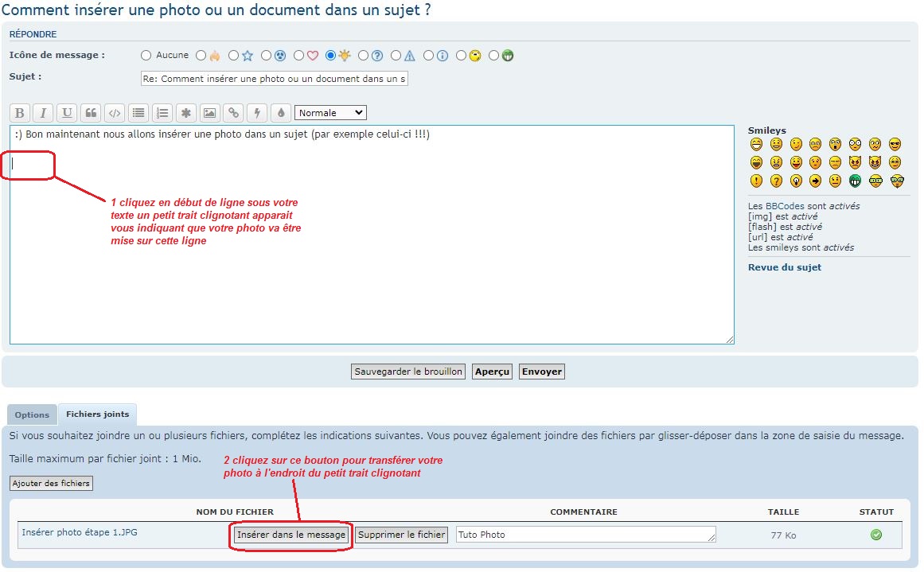This screenshot has height=572, width=924.
Task: Insert the green grinning smiley
Action: tap(856, 181)
